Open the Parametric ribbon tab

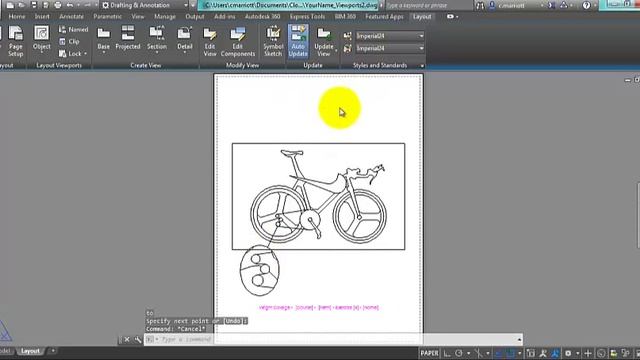click(x=107, y=17)
